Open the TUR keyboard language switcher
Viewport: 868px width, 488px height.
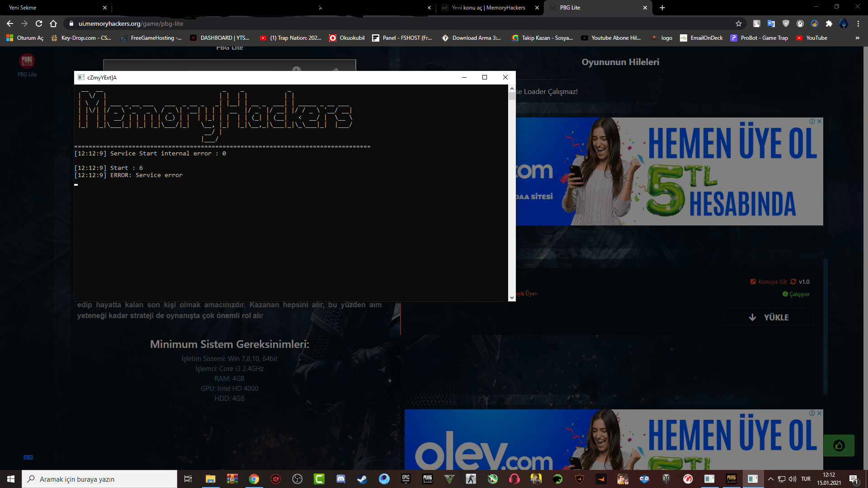point(806,479)
